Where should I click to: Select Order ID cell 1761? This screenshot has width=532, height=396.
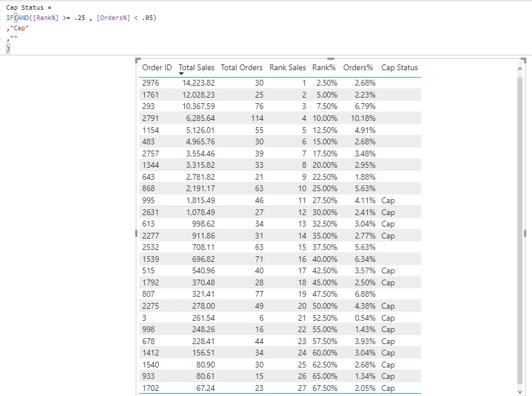[151, 95]
